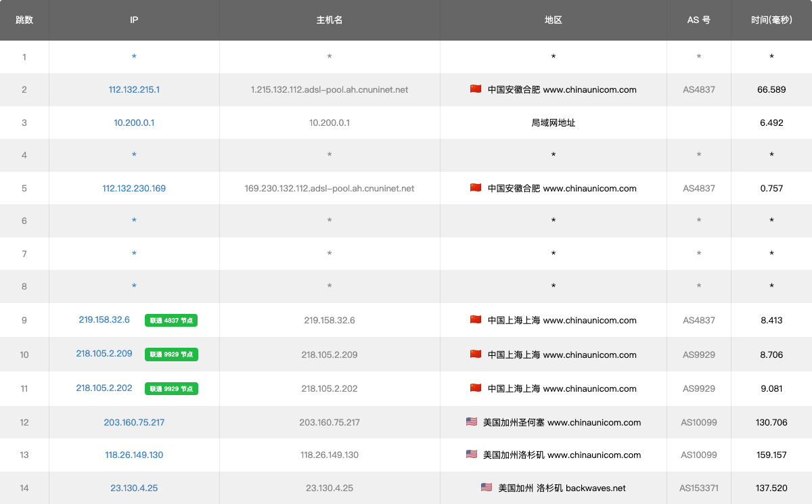The height and width of the screenshot is (504, 812).
Task: Click the asterisk IP link in hop 8
Action: click(134, 286)
